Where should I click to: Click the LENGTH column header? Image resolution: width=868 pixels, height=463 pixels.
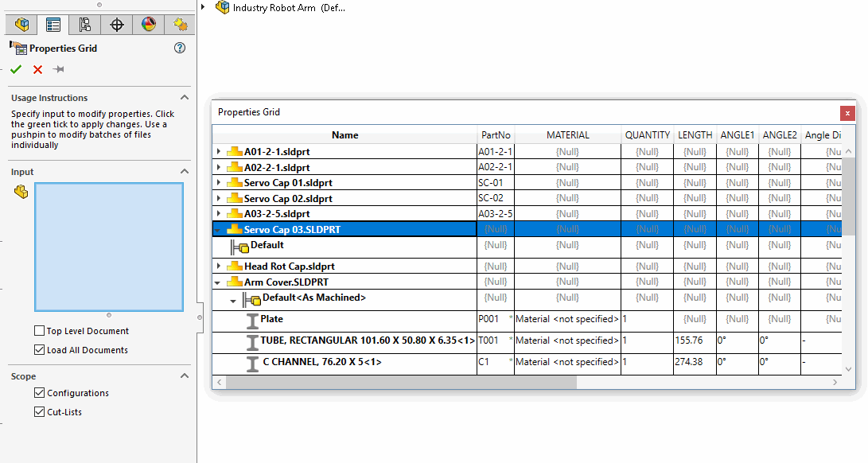(x=695, y=135)
